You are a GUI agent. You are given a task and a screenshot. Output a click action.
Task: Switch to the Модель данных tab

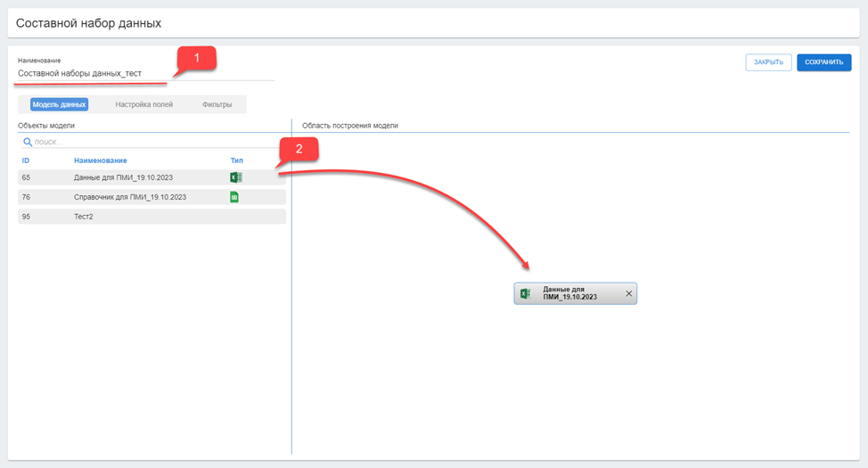coord(59,104)
